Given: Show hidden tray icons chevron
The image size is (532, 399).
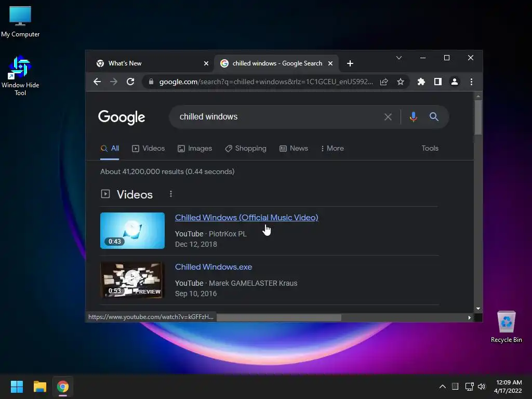Looking at the screenshot, I should 443,387.
